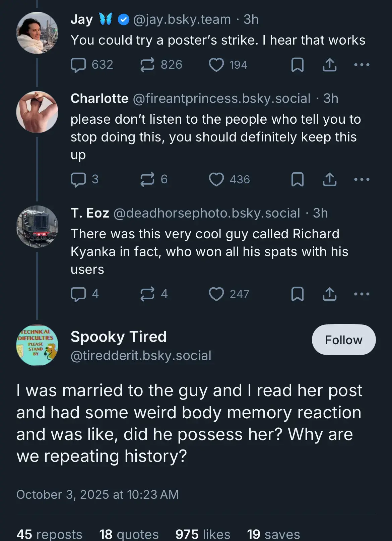Repost Jay's post with 826 reposts
The height and width of the screenshot is (541, 392).
147,65
